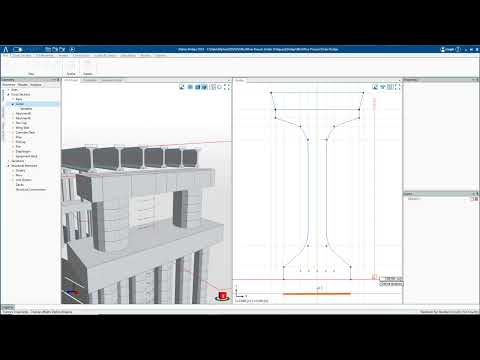
Task: Collapse the Girder node arrow in the tree
Action: (x=13, y=104)
